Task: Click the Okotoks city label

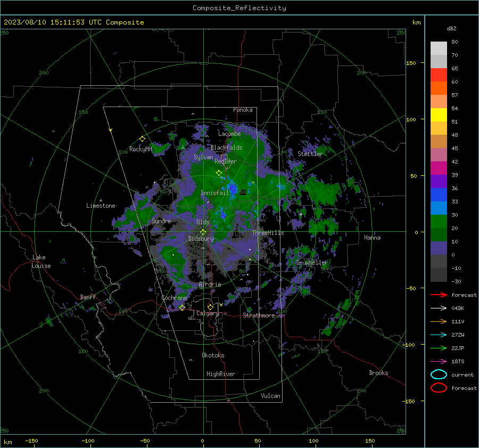Action: 213,355
